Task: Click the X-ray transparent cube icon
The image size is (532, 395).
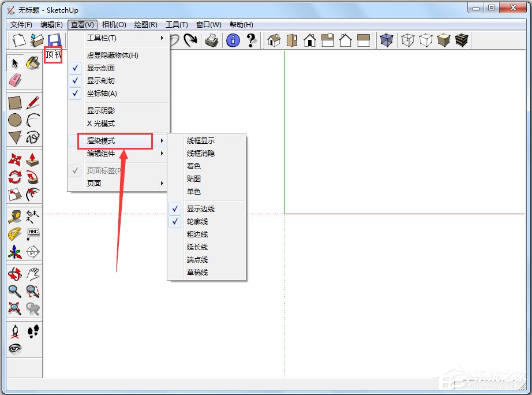Action: point(387,40)
